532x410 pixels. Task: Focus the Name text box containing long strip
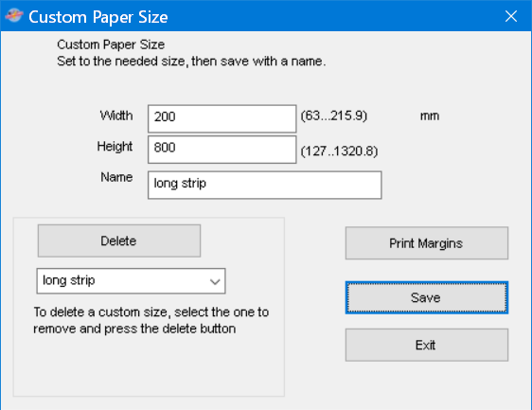pyautogui.click(x=265, y=185)
